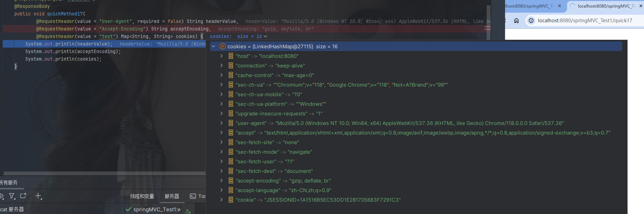Select the "host" -> "localhost:8080" entry
The width and height of the screenshot is (644, 214).
pos(267,56)
